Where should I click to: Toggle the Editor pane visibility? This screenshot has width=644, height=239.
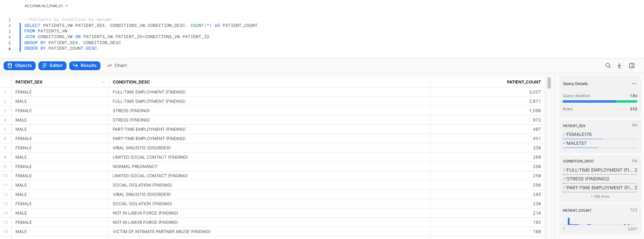52,66
